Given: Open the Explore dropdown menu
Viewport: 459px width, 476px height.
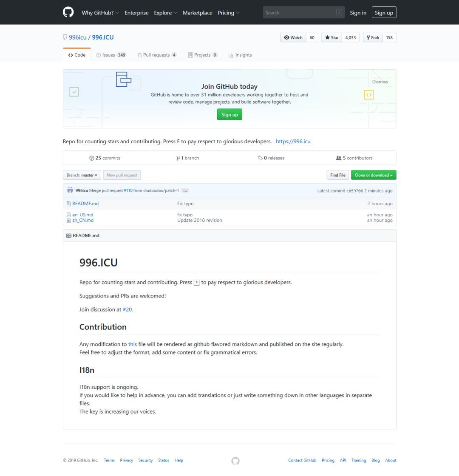Looking at the screenshot, I should (165, 13).
